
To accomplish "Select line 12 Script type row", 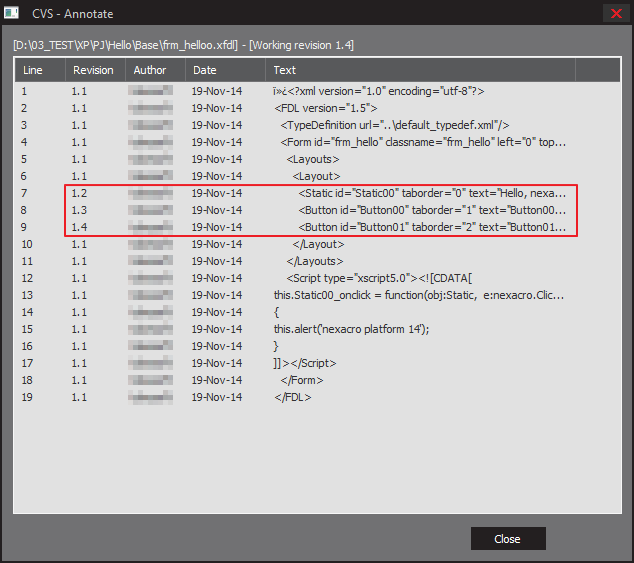I will point(385,278).
